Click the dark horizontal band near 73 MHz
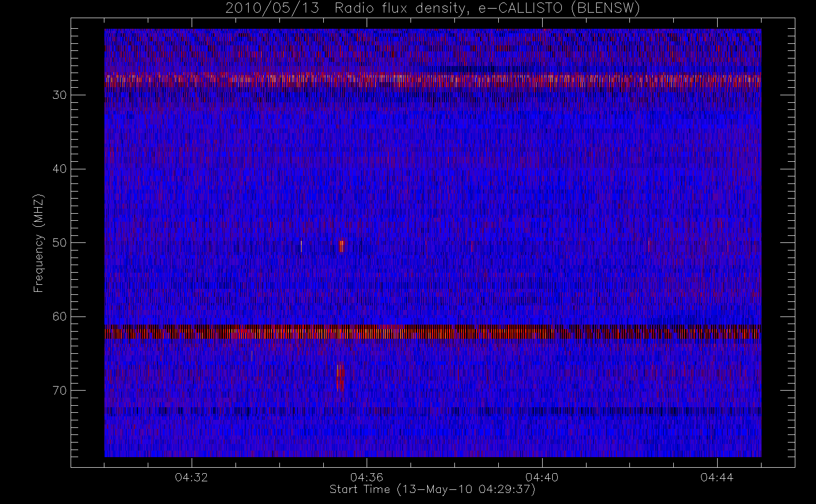Image resolution: width=816 pixels, height=504 pixels. [x=433, y=411]
